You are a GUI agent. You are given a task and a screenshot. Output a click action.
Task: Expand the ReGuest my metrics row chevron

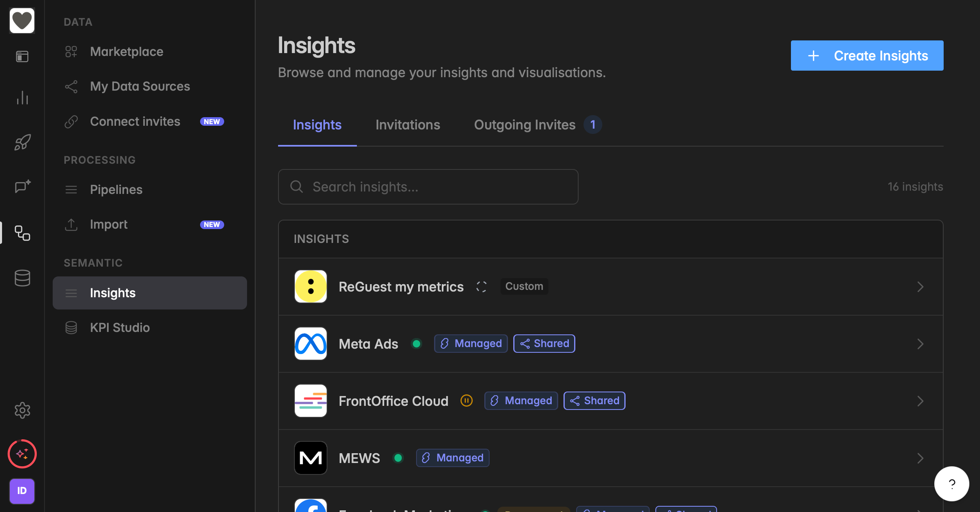pos(920,287)
